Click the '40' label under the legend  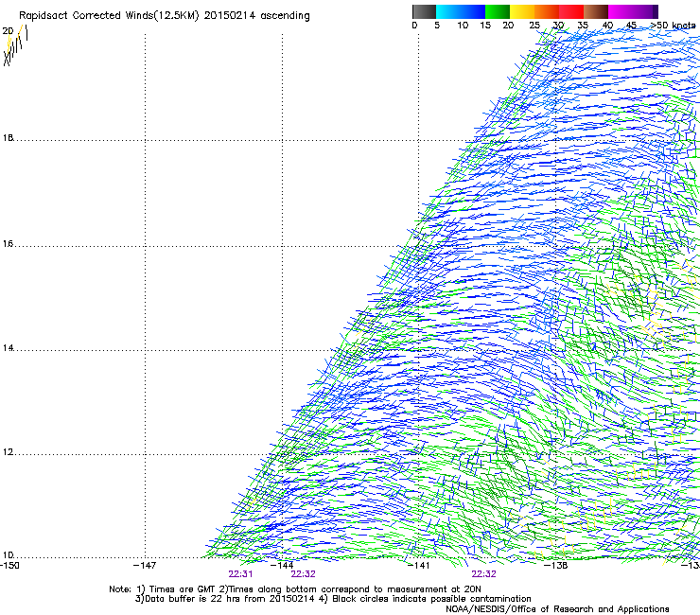point(607,26)
